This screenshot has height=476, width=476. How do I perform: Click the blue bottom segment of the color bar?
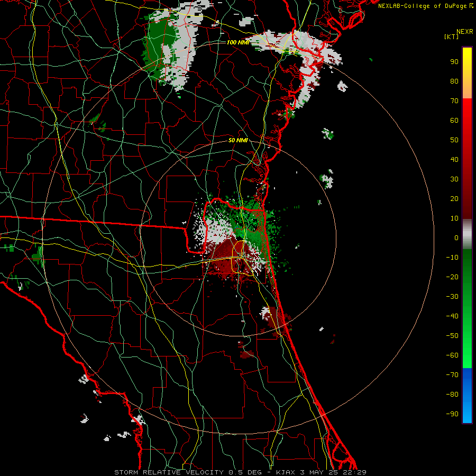point(467,396)
